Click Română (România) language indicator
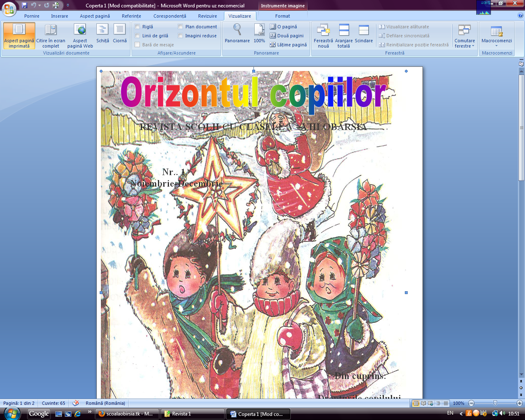 pos(105,403)
